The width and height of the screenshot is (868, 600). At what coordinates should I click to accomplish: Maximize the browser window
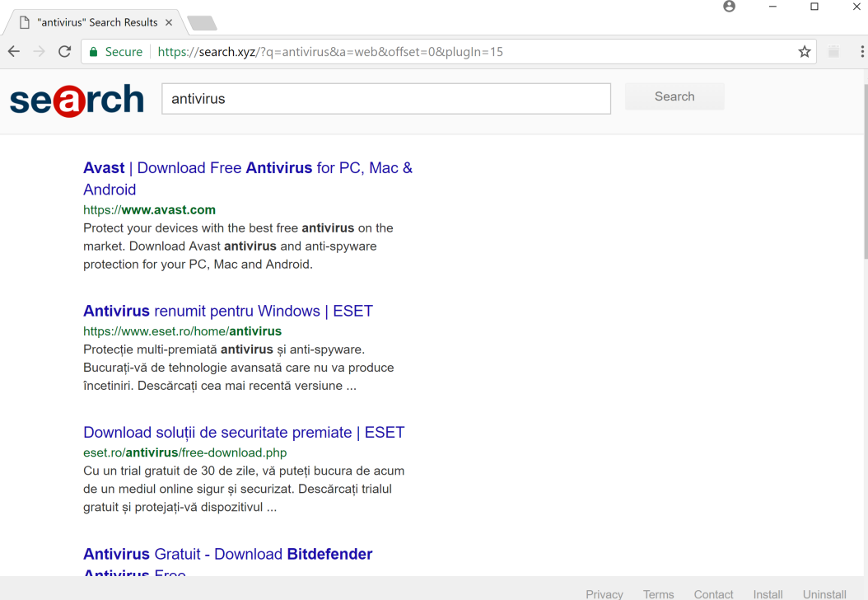pyautogui.click(x=814, y=7)
